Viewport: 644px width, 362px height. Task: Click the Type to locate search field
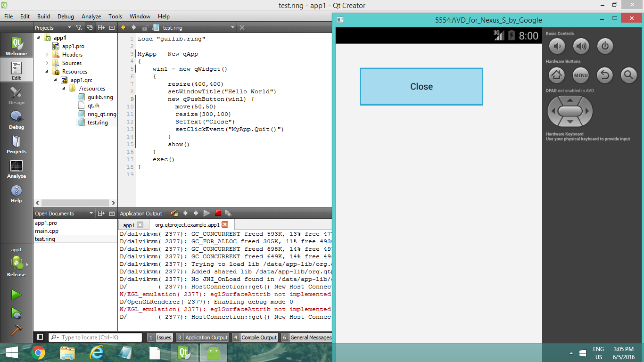point(96,337)
